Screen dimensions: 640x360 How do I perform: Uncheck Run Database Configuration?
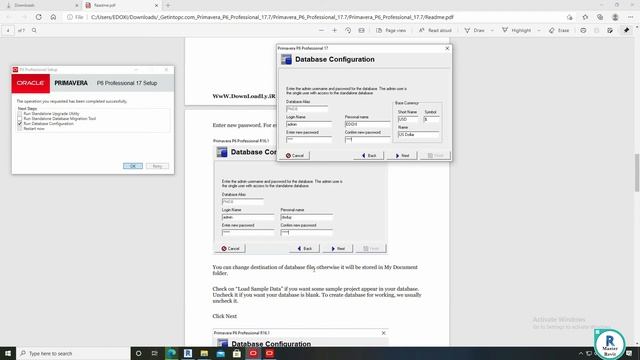click(20, 123)
